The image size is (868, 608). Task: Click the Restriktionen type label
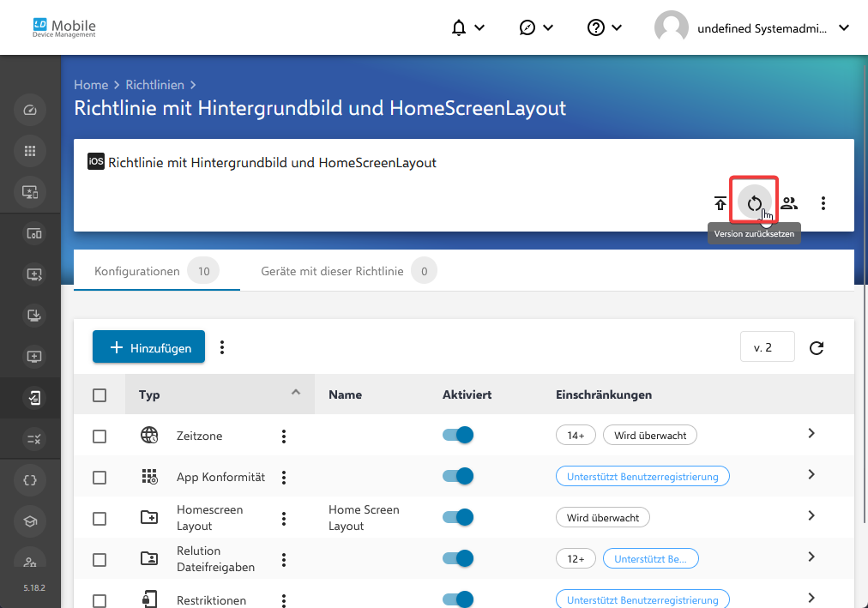pyautogui.click(x=211, y=600)
